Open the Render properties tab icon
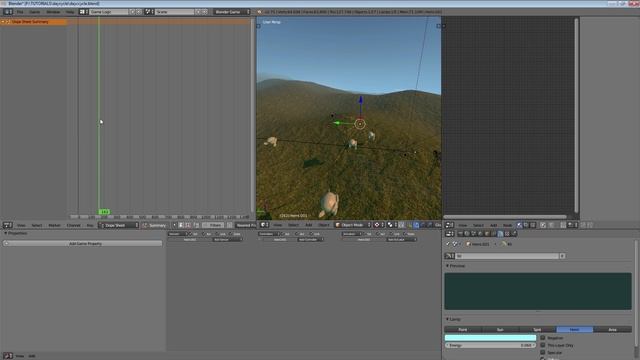 [x=460, y=234]
